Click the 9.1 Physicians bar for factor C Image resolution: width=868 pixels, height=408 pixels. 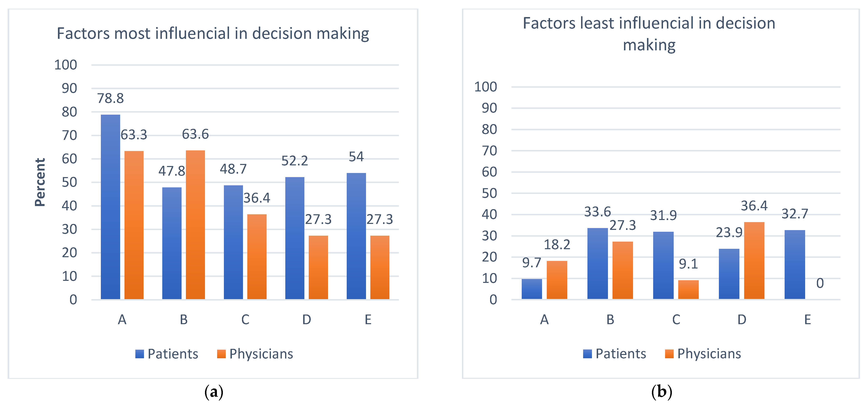tap(688, 290)
